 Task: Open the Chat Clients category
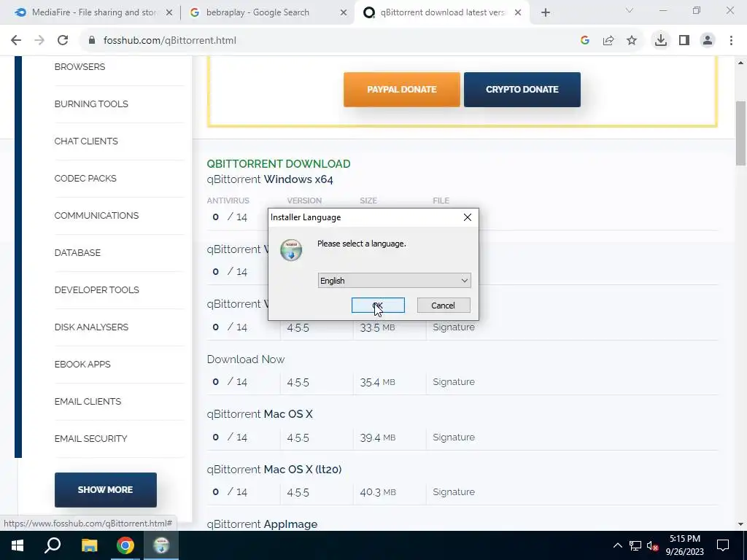86,141
